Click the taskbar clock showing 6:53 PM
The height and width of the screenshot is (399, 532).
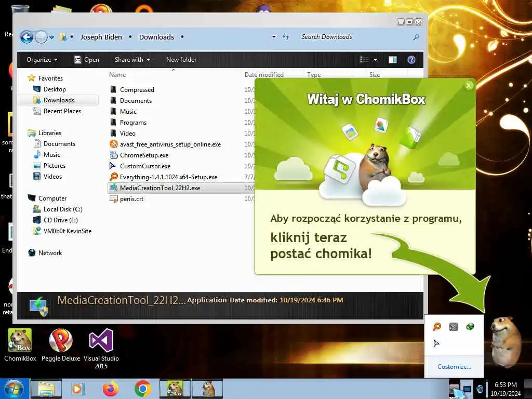click(506, 389)
